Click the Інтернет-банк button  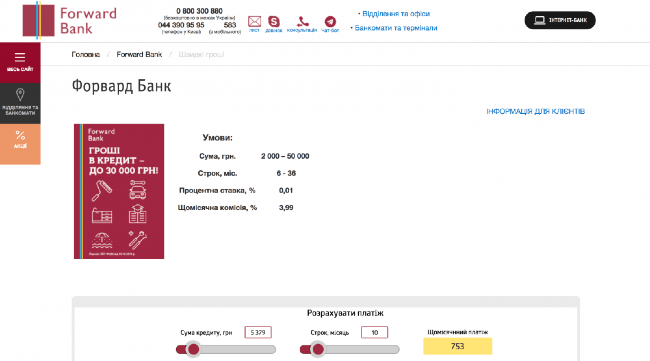coord(560,20)
